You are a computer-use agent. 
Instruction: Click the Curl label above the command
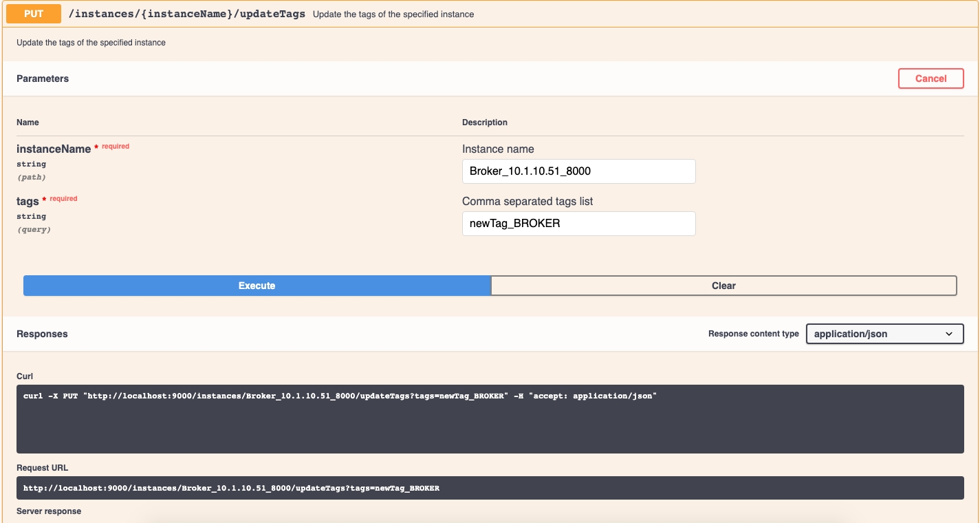click(26, 376)
